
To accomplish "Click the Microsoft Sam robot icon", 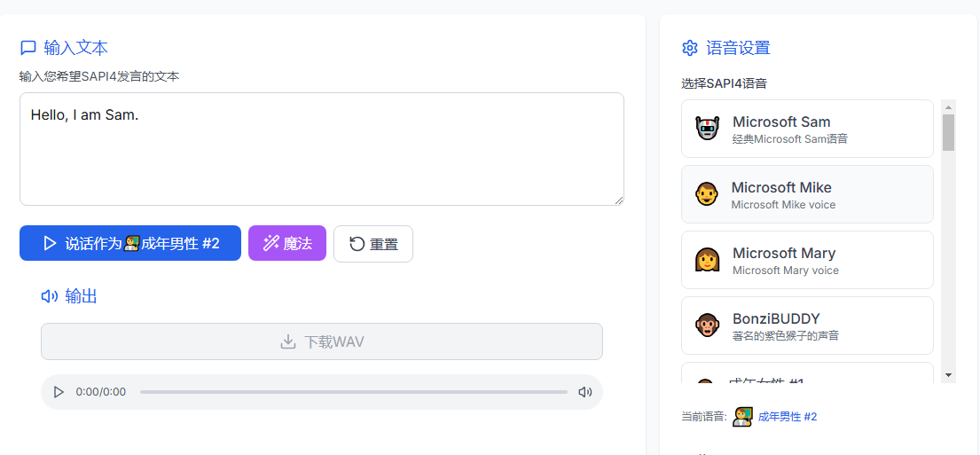I will pyautogui.click(x=708, y=129).
